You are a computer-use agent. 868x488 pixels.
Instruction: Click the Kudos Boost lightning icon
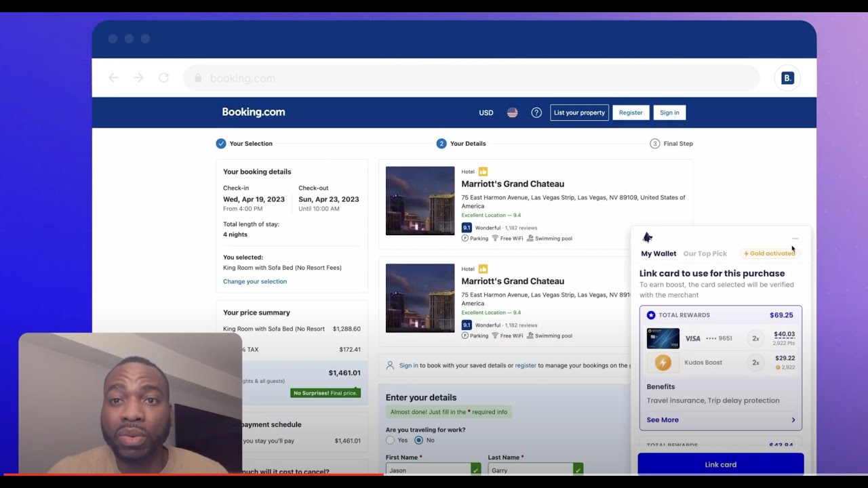point(663,362)
